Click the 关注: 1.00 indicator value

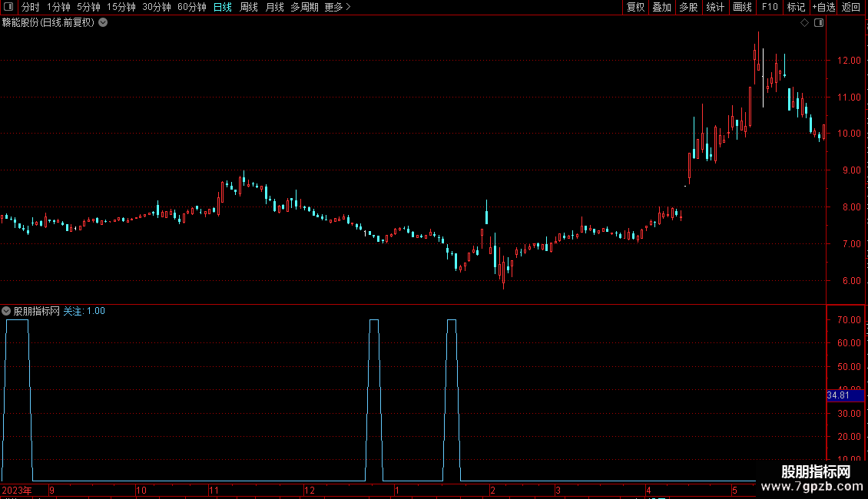pyautogui.click(x=84, y=312)
